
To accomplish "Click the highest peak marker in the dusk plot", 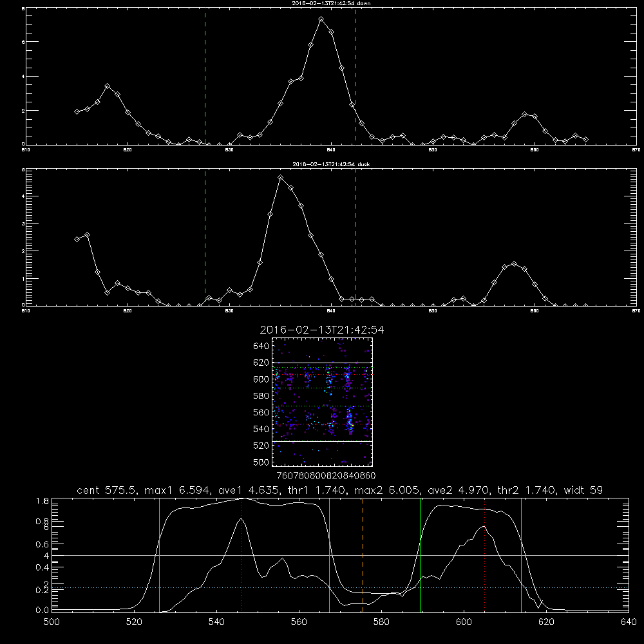I will pos(281,178).
